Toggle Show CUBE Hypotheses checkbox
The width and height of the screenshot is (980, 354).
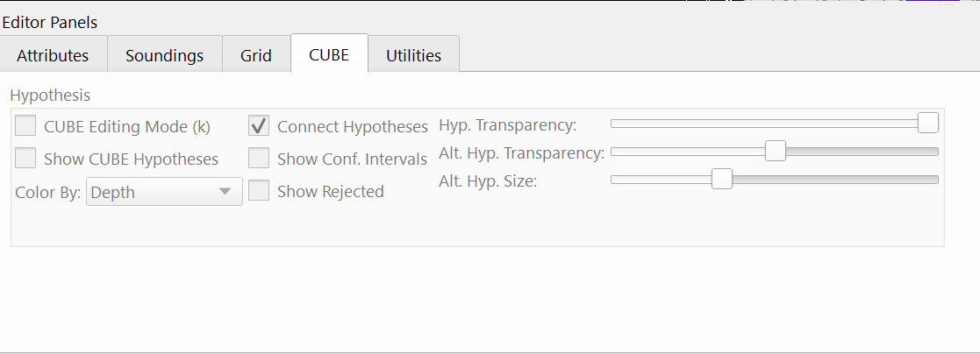click(x=26, y=159)
